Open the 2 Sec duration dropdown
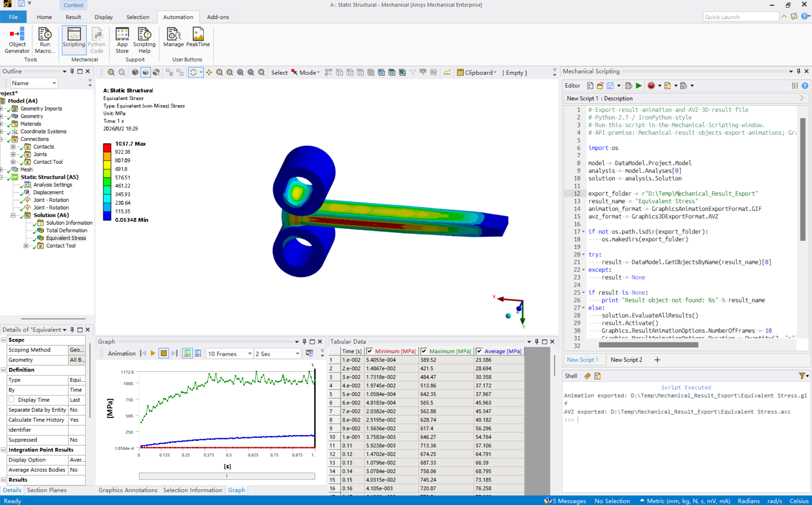This screenshot has height=505, width=812. 278,354
